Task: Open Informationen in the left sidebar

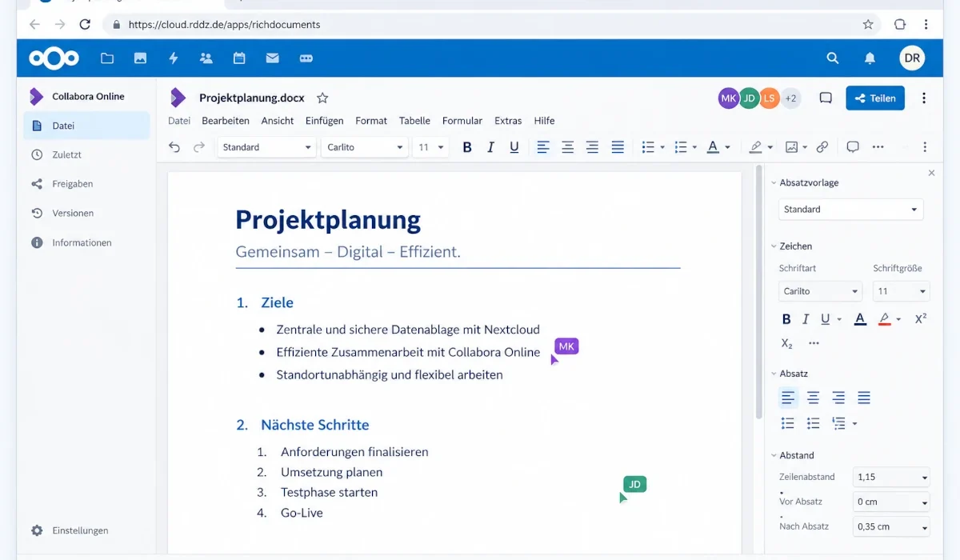Action: coord(87,242)
